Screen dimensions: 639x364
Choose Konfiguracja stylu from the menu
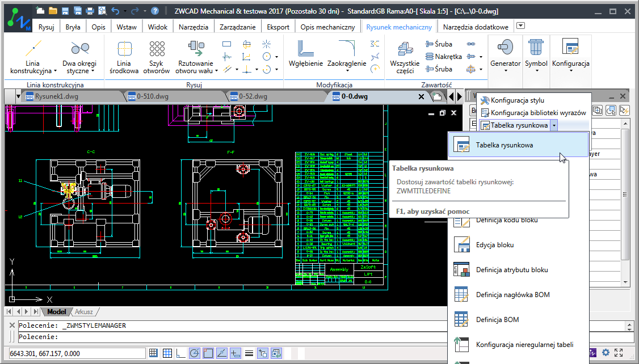(x=517, y=100)
